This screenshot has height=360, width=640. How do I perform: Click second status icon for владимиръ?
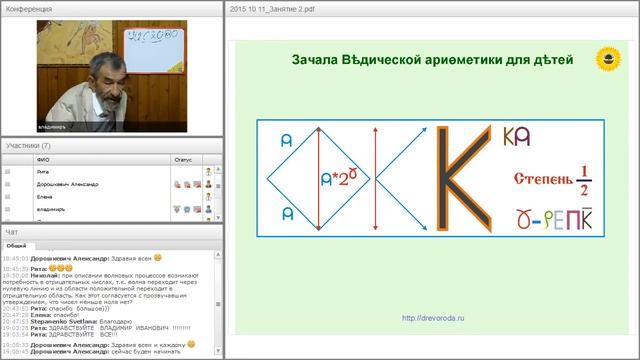(x=187, y=209)
